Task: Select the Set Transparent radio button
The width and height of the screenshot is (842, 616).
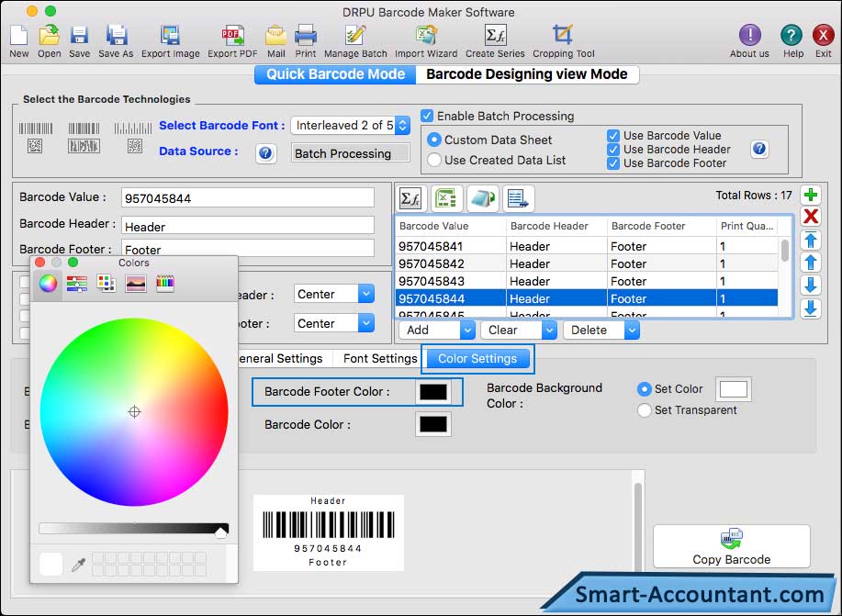Action: pyautogui.click(x=644, y=410)
